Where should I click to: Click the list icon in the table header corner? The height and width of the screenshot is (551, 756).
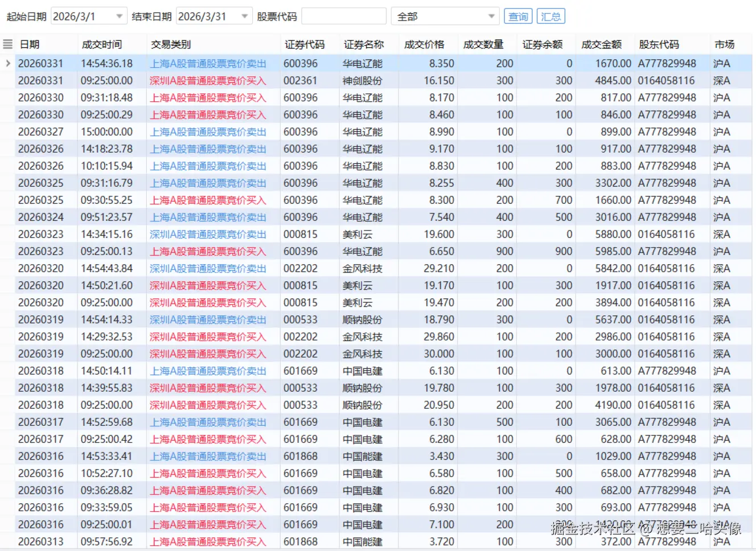pos(7,44)
